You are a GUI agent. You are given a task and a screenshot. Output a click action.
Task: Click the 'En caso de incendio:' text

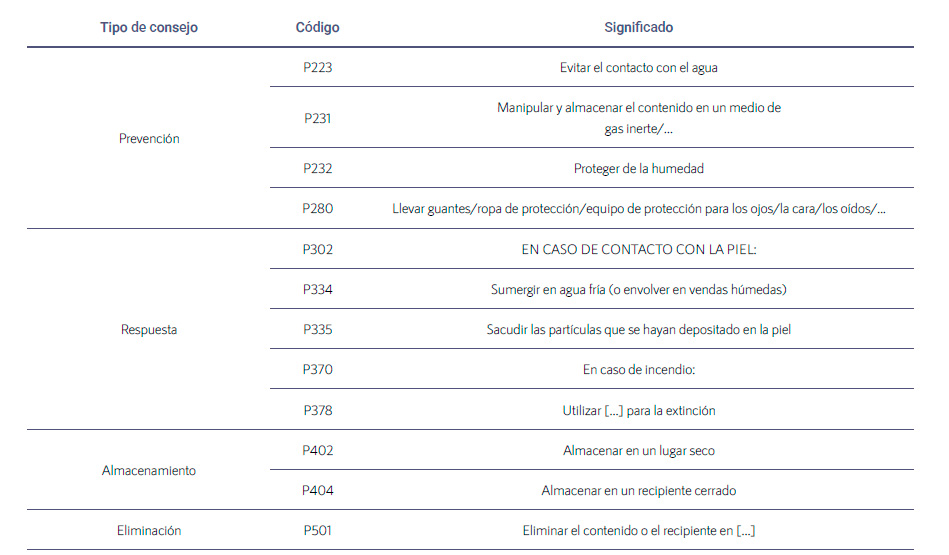639,369
